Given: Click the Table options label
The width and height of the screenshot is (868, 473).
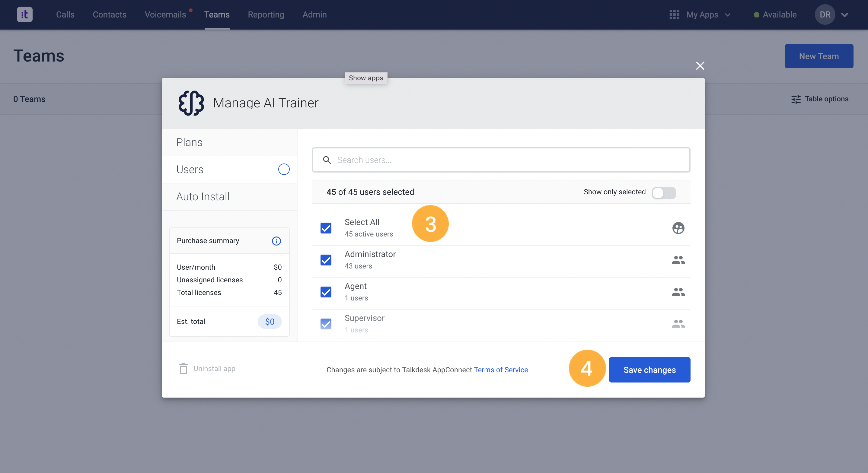Looking at the screenshot, I should pos(827,99).
